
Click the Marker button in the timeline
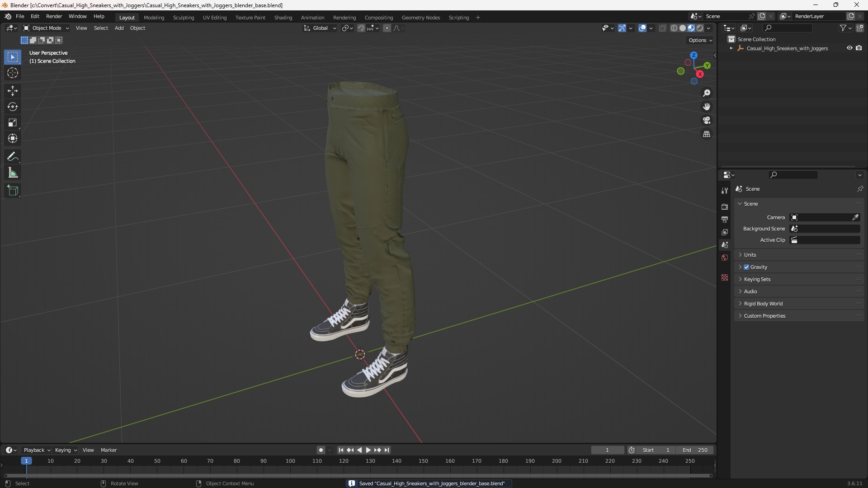point(108,450)
